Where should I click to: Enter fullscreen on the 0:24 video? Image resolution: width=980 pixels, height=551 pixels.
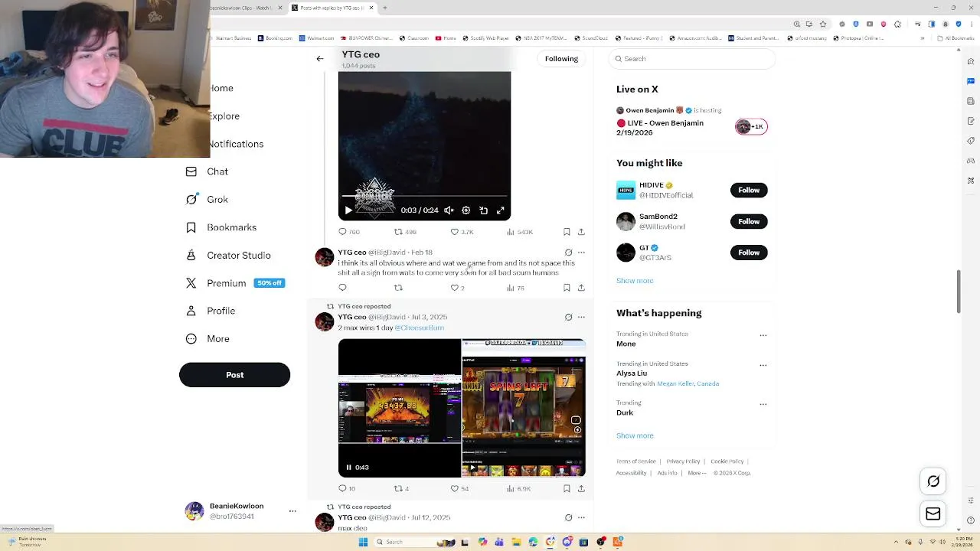coord(501,210)
